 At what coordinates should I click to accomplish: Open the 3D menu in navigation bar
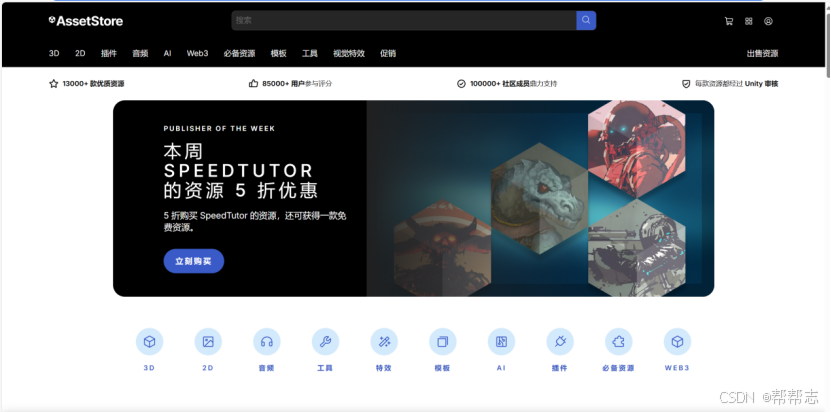pyautogui.click(x=54, y=54)
